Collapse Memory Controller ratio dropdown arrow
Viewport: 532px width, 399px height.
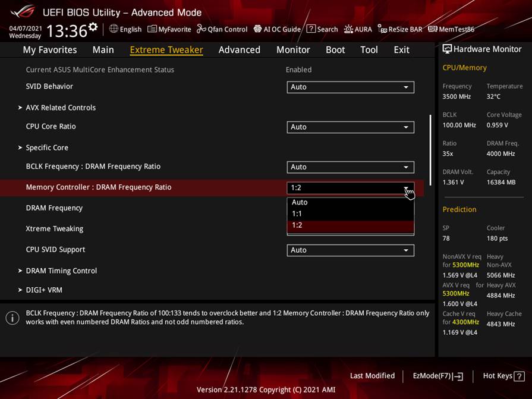406,188
